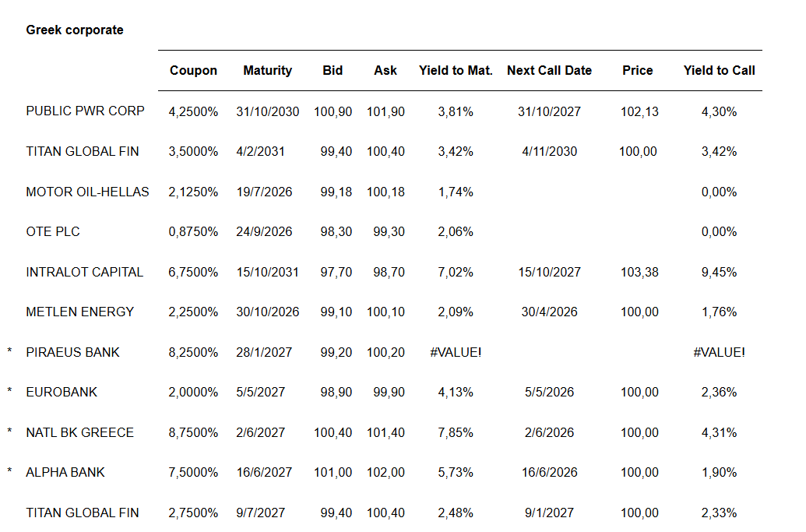Select the OTE PLC row label

click(53, 231)
